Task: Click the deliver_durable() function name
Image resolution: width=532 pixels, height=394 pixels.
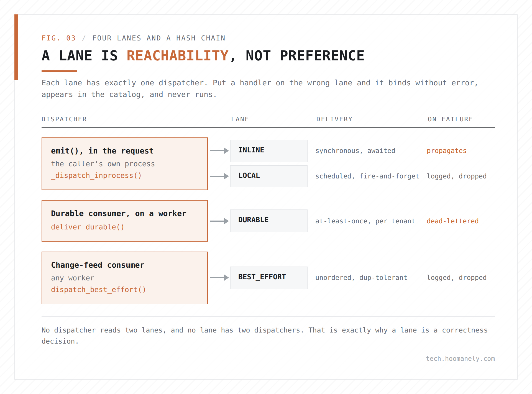Action: (88, 227)
